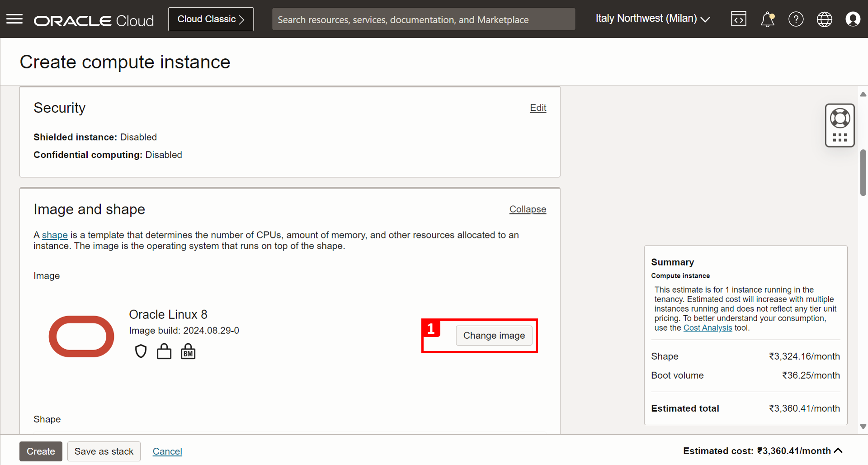
Task: Click the scrollbar down arrow
Action: coord(863,427)
